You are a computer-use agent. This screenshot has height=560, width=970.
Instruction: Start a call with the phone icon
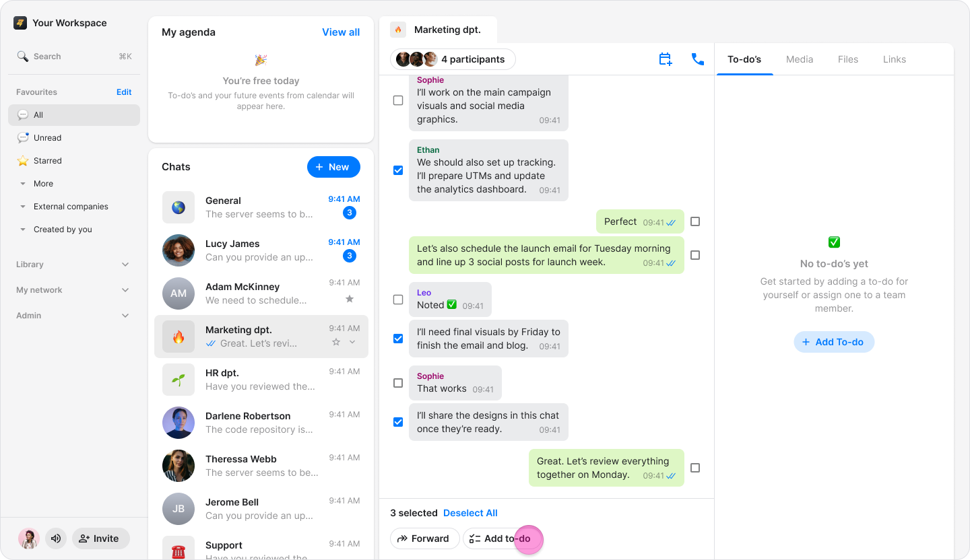click(698, 59)
